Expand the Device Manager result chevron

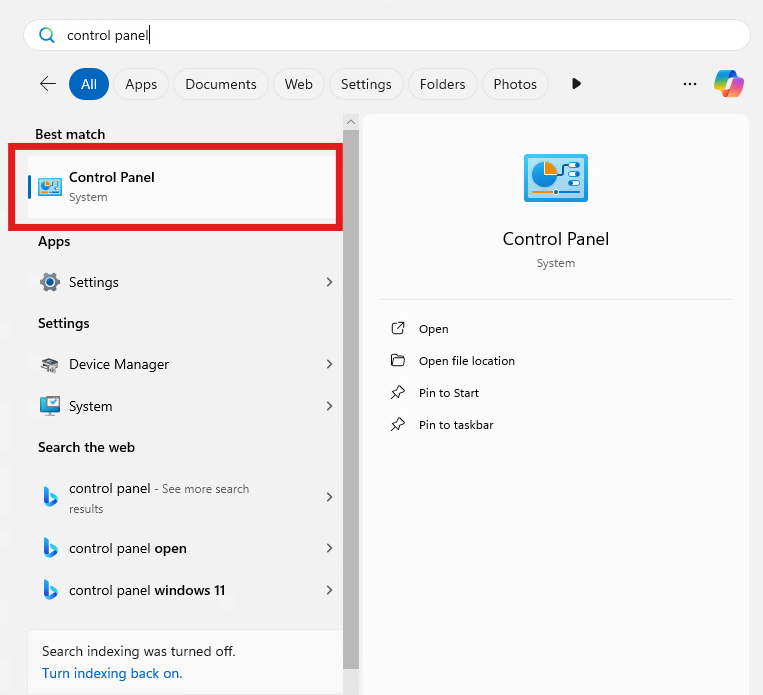[329, 365]
